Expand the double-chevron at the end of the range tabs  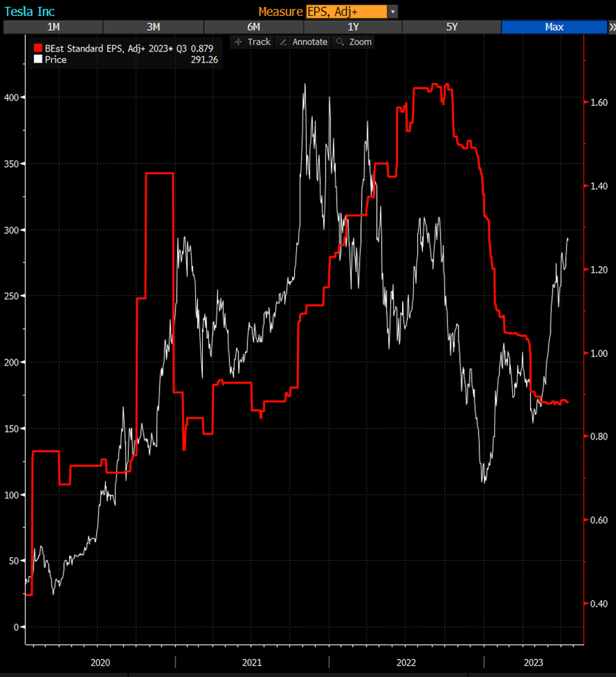point(612,26)
